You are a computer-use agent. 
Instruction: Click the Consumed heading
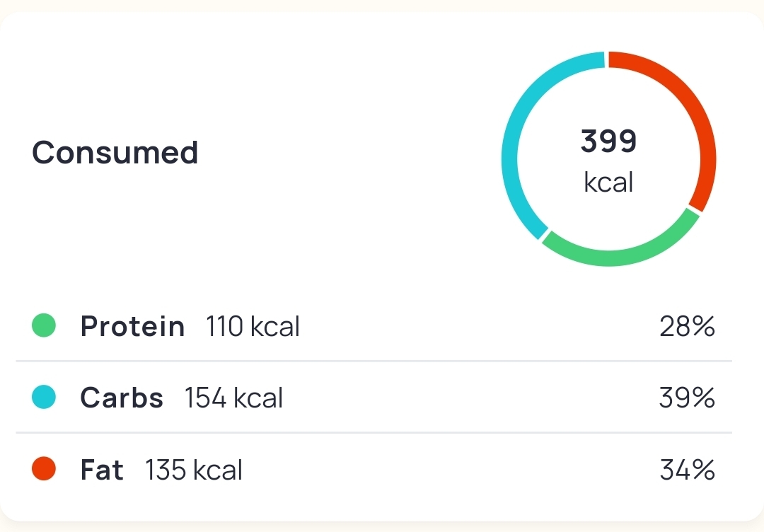[x=115, y=152]
